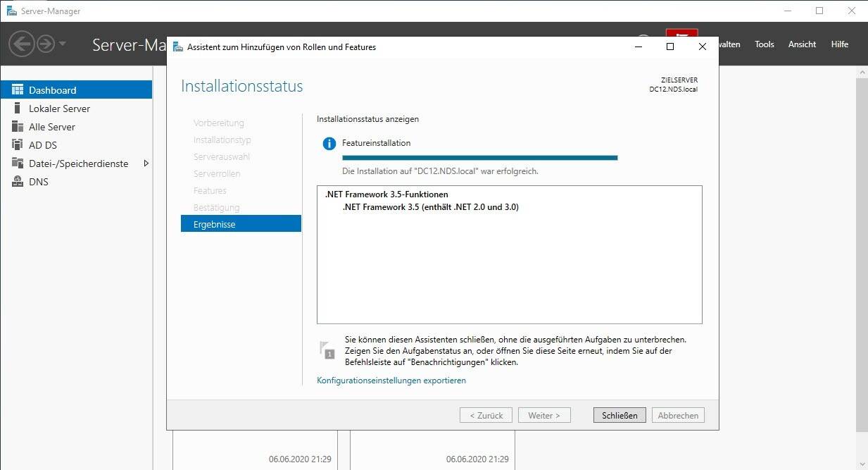Click the feature installation progress bar
The width and height of the screenshot is (868, 470).
479,158
